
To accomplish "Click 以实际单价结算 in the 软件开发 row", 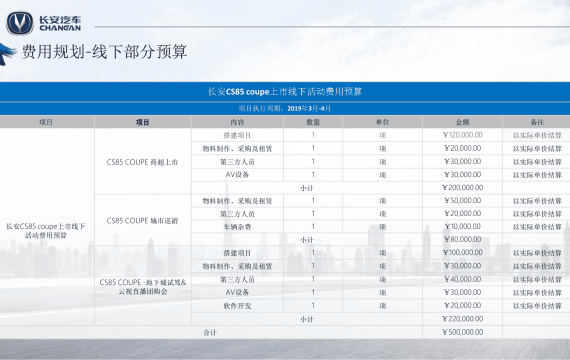I will coord(537,306).
